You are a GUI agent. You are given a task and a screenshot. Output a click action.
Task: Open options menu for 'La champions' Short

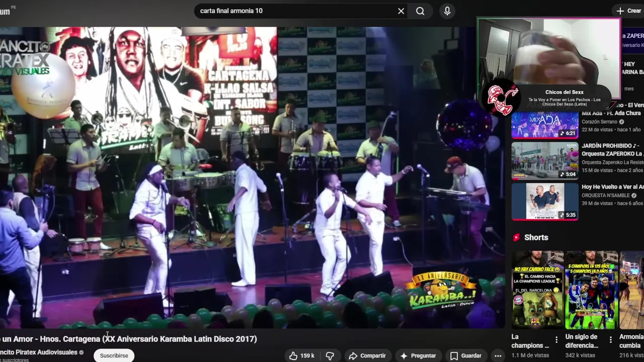point(556,340)
